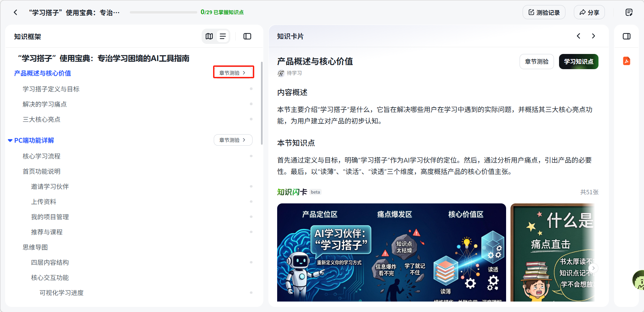
Task: Open 章节测验 for 产品概述与核心价值 in sidebar
Action: tap(233, 73)
